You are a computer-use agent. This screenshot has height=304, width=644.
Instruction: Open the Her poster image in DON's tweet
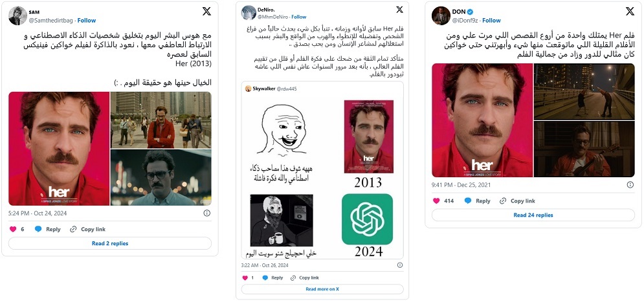coord(482,120)
